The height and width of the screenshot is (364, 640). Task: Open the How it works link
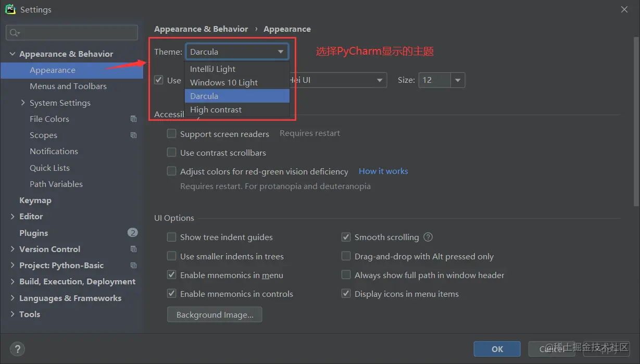click(x=383, y=171)
